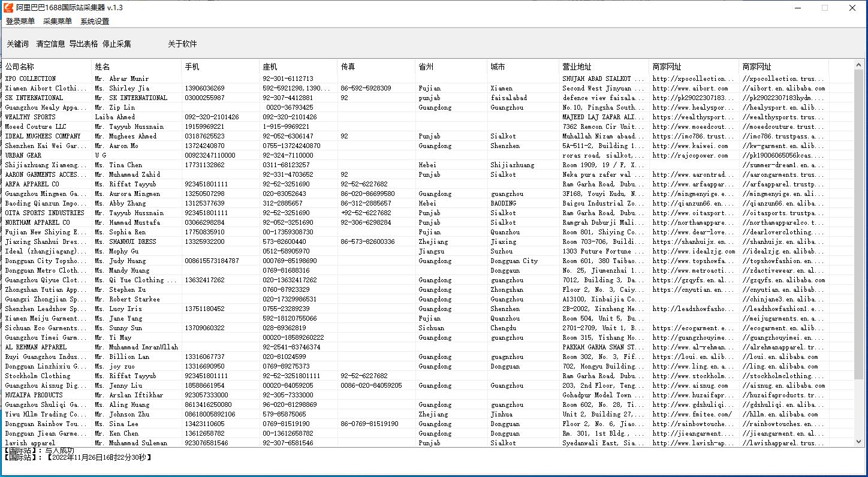Viewport: 868px width, 477px height.
Task: Click the name Ms. joy zuo
Action: [114, 366]
